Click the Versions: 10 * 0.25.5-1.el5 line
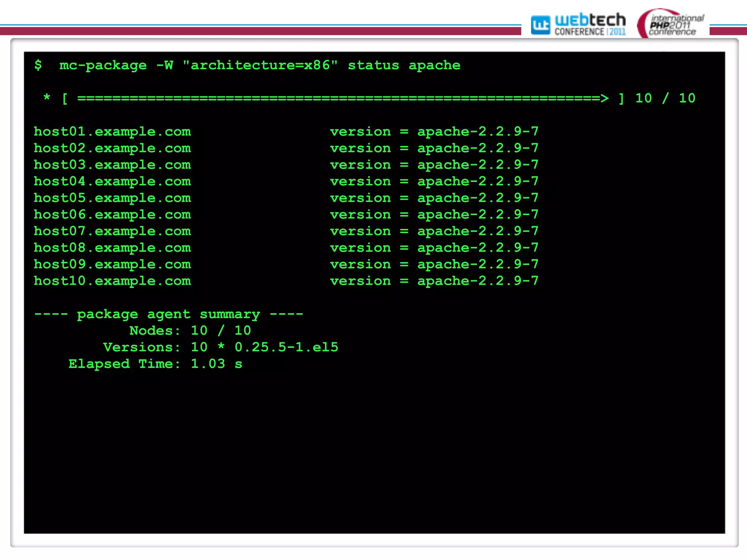Screen dimensions: 747x560 pyautogui.click(x=221, y=347)
